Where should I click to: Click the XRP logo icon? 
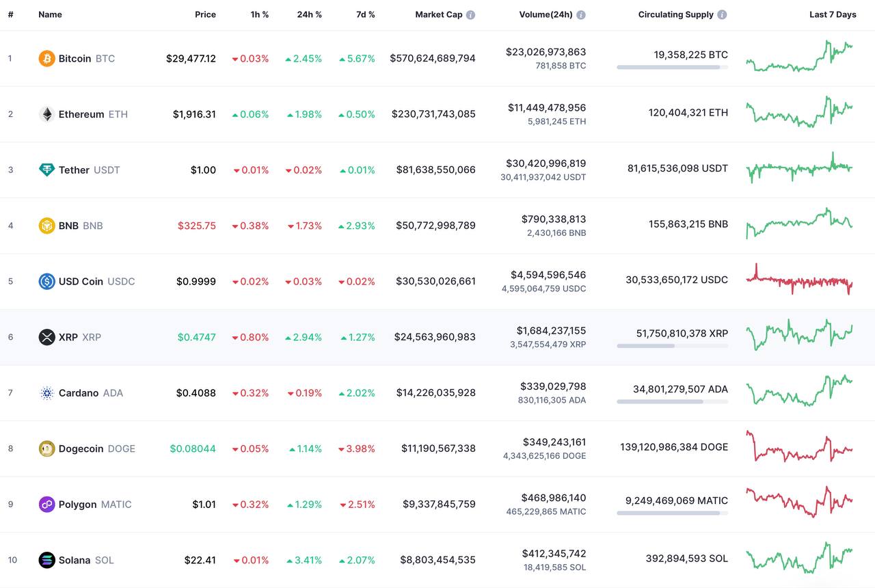[46, 337]
